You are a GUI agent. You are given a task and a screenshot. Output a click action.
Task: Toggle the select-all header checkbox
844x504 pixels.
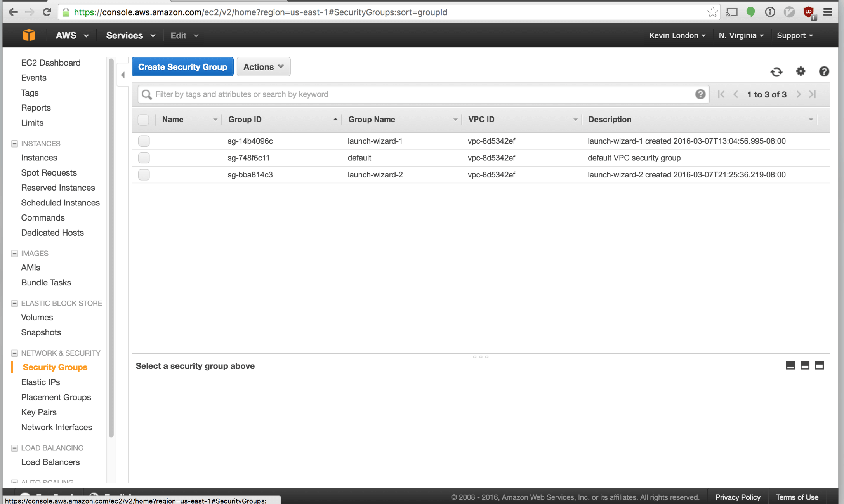pyautogui.click(x=143, y=120)
